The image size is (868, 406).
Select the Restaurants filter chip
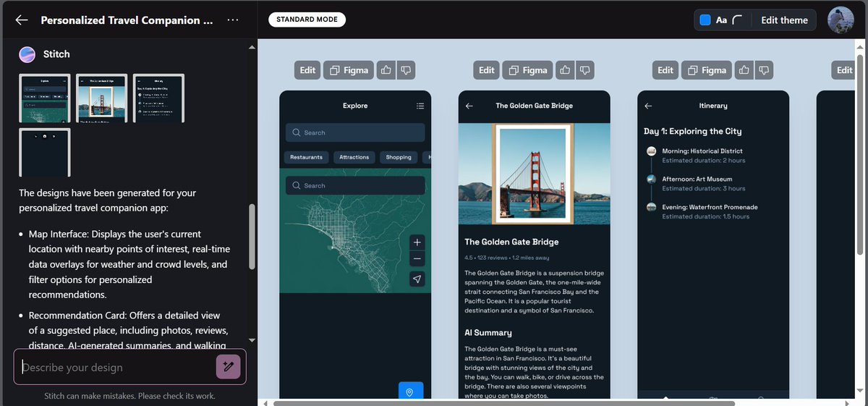click(307, 157)
